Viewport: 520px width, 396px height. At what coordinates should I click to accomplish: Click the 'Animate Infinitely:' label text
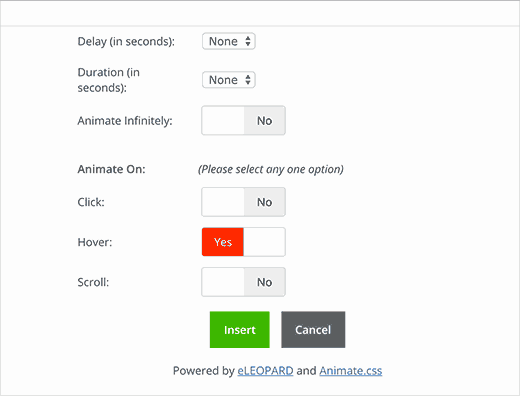pos(125,121)
